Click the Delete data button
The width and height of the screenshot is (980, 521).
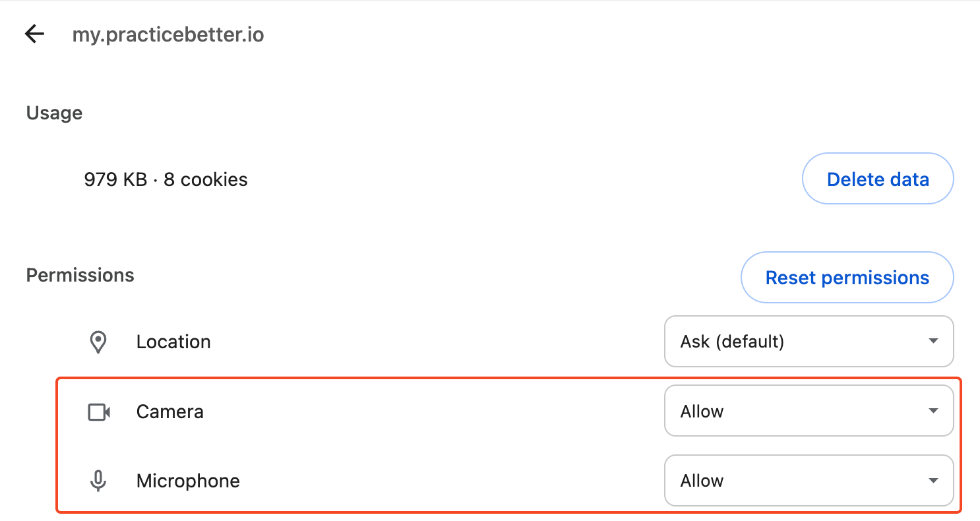coord(878,179)
